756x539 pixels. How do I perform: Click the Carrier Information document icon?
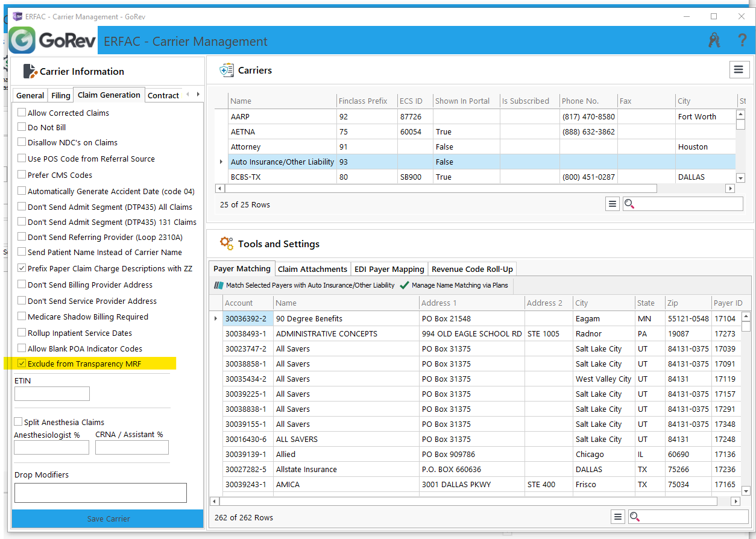pos(30,71)
